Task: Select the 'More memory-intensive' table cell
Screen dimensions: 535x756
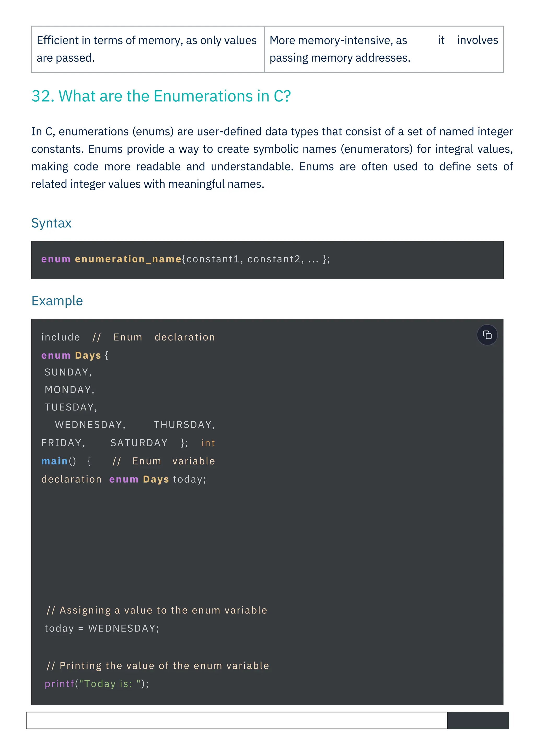Action: 383,49
